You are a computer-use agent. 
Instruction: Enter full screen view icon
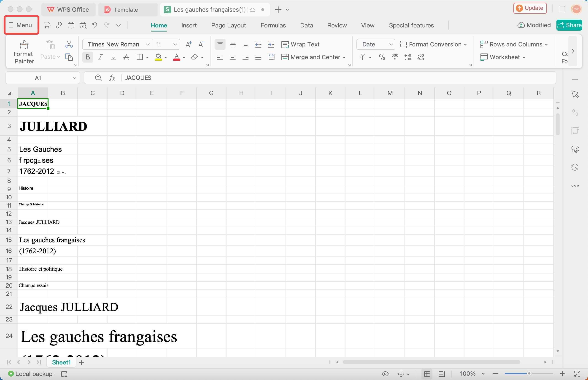tap(577, 374)
